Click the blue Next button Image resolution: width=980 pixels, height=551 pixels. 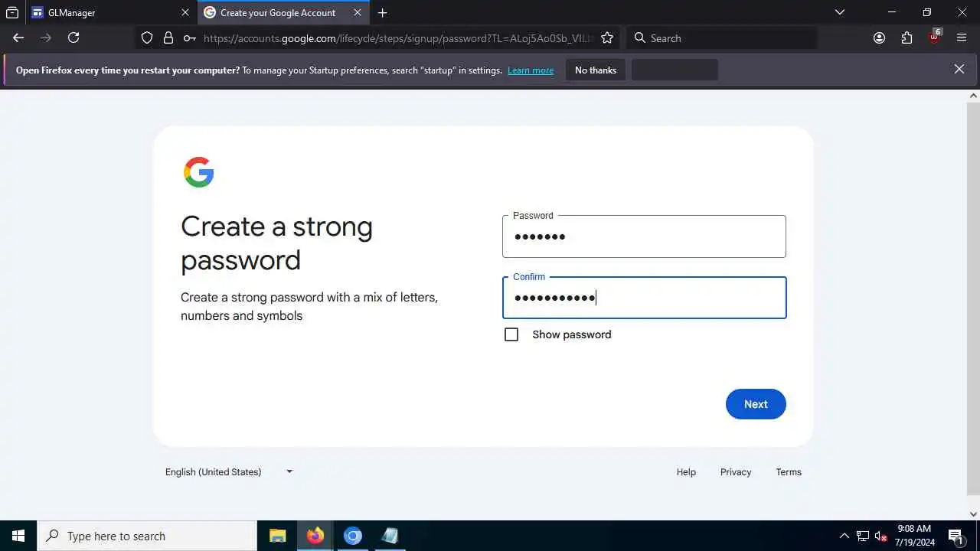[x=756, y=404]
